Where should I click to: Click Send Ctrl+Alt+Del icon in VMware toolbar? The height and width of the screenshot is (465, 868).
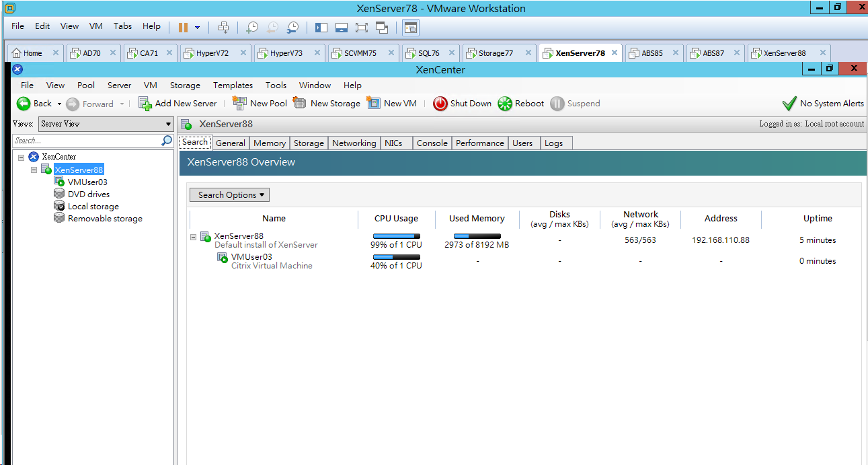(223, 28)
